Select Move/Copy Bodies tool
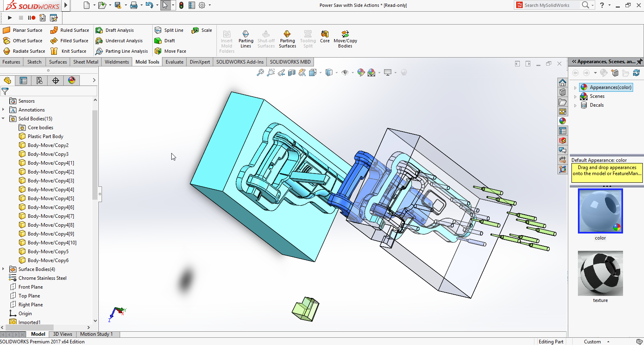The image size is (644, 345). [x=345, y=39]
